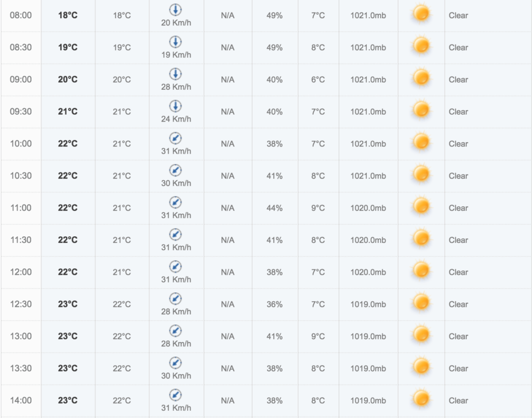This screenshot has width=532, height=418.
Task: Select the sun icon in the 14:00 row
Action: click(x=421, y=399)
